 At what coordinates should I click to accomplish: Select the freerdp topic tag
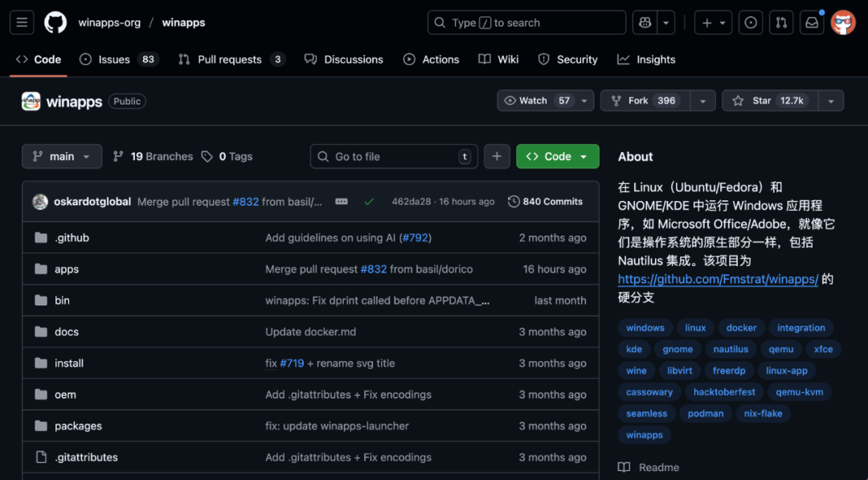pyautogui.click(x=728, y=371)
